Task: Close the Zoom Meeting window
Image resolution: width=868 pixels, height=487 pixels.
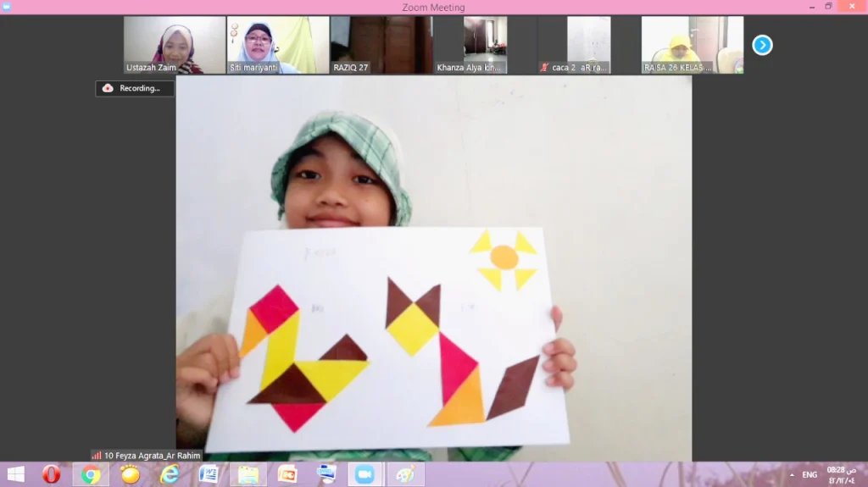Action: click(x=852, y=7)
